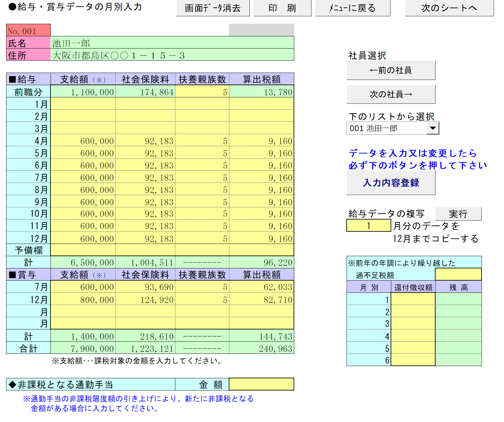
Task: Click the 画面データ消去 button
Action: point(213,8)
